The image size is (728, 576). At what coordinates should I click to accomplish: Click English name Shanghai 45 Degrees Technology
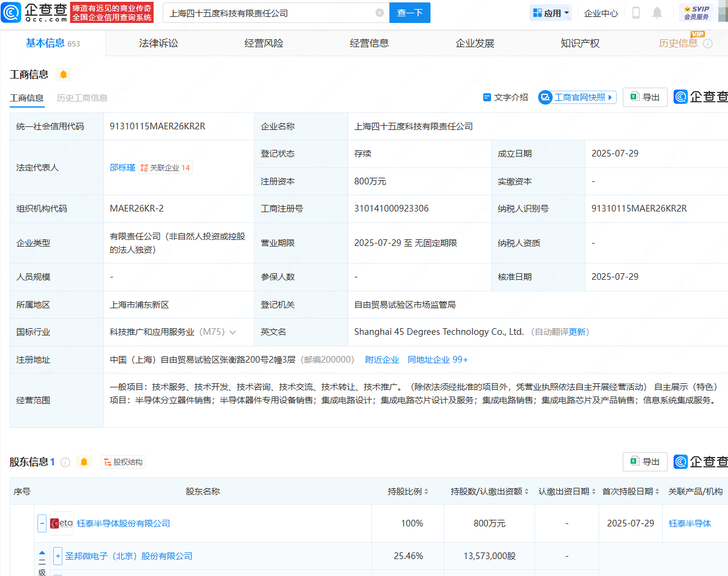coord(439,332)
